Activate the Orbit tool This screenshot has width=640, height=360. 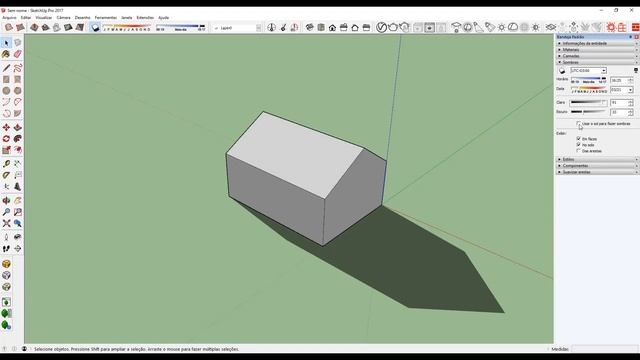(6, 200)
